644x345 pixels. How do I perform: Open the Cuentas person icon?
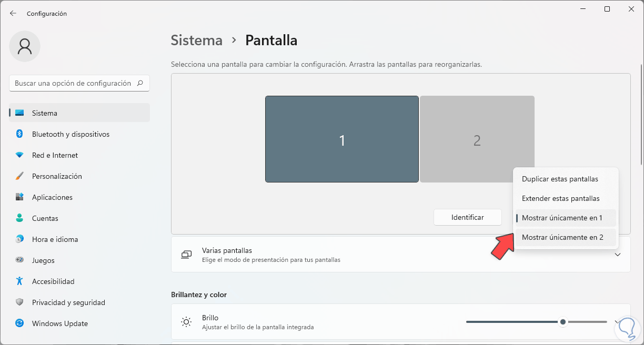(x=19, y=218)
